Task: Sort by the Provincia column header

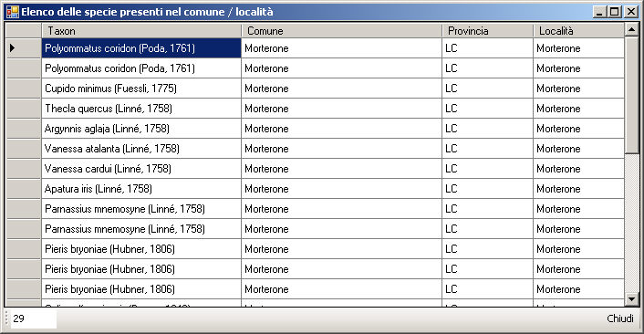Action: point(488,31)
